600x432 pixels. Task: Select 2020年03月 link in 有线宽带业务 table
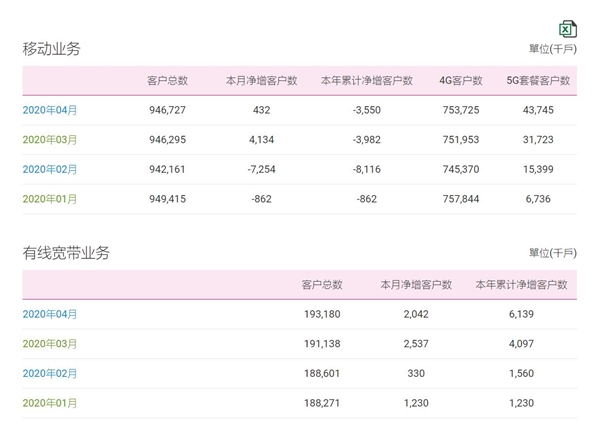pos(50,344)
